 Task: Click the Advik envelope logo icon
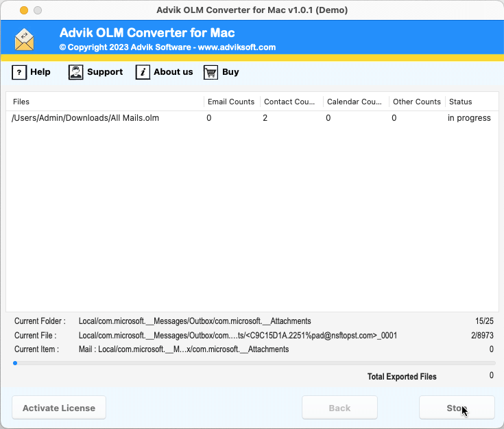point(25,40)
